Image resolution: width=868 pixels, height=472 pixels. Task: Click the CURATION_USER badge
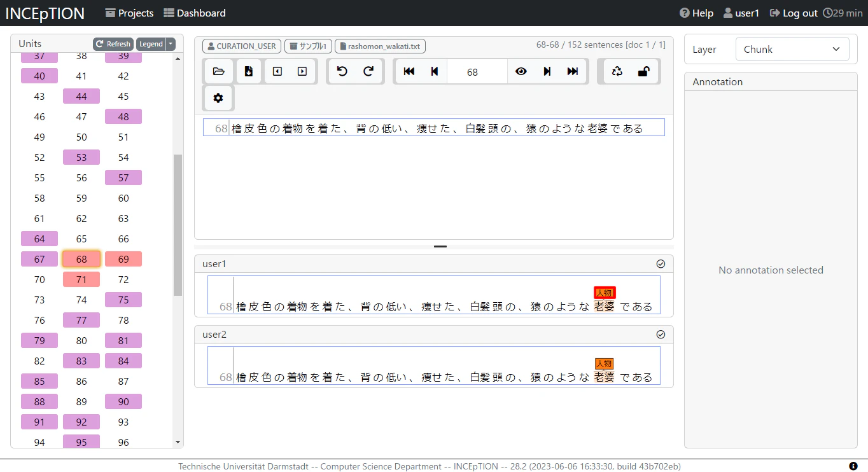pos(242,46)
